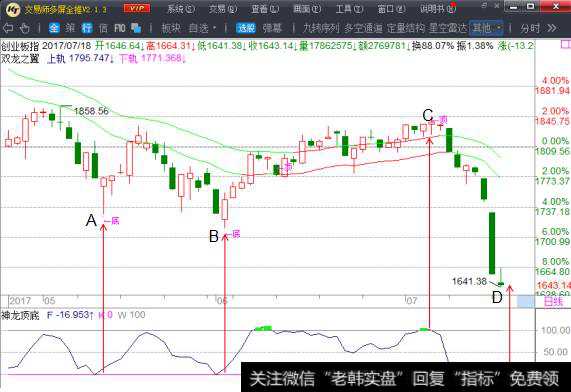Click the F -16.953 indicator value
571x392 pixels.
[70, 315]
